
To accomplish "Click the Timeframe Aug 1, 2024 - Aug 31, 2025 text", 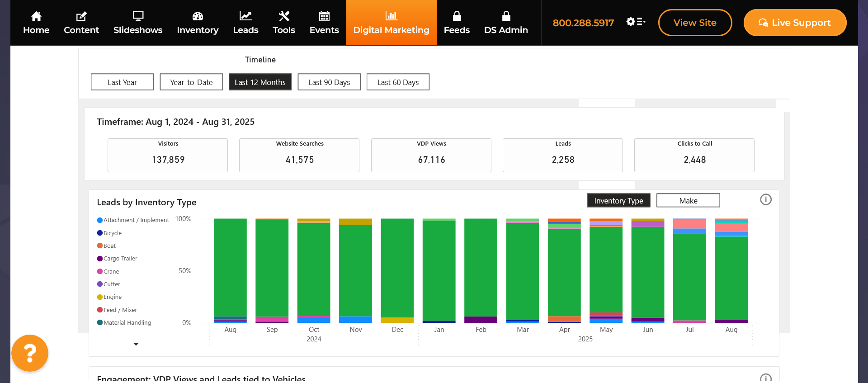I will pyautogui.click(x=175, y=122).
